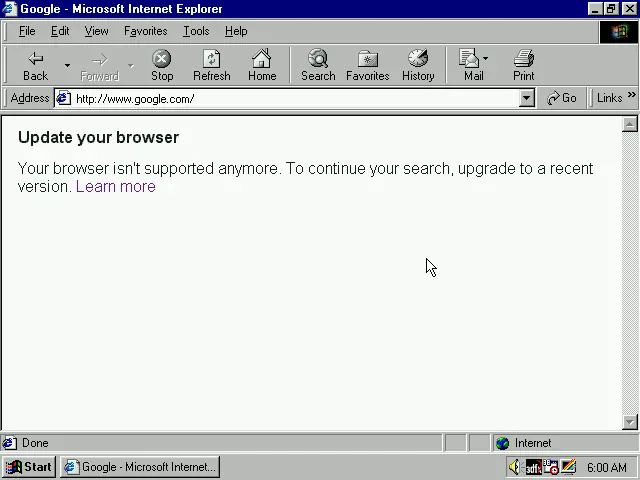This screenshot has height=480, width=640.
Task: Open the Favorites menu
Action: [x=146, y=31]
